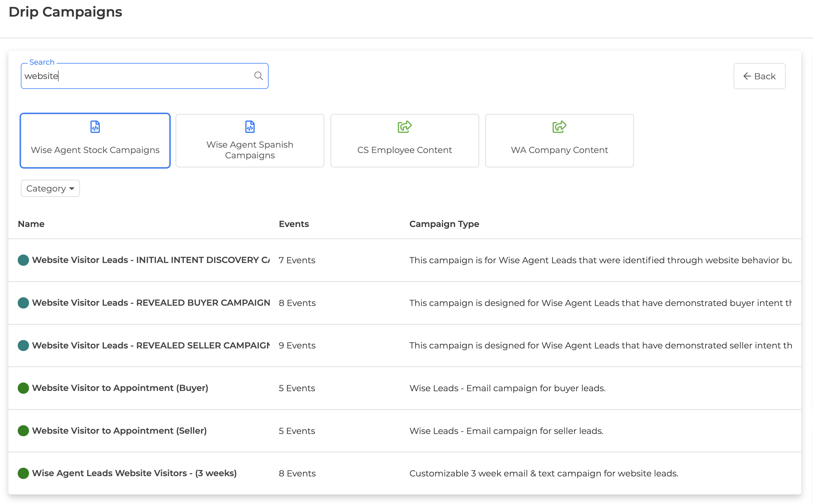Open Website Visitor Leads - REVEALED BUYER CAMPAIGN
This screenshot has width=813, height=504.
click(x=151, y=303)
